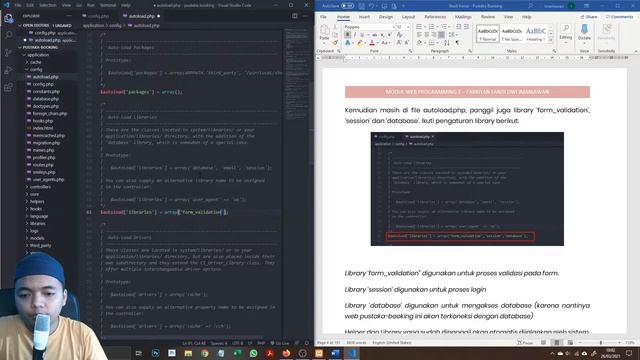Open the Extensions view in VS Code
The image size is (640, 360).
coord(8,87)
